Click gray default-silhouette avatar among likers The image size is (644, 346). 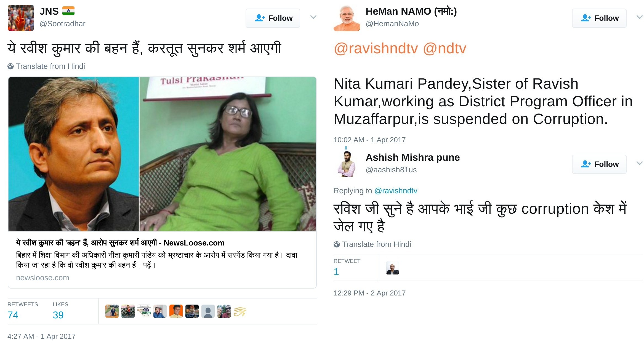[208, 311]
